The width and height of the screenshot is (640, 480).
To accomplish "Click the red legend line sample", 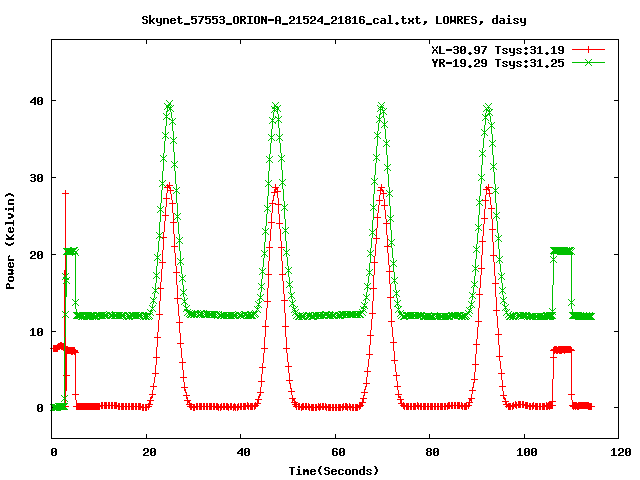I will pyautogui.click(x=588, y=50).
